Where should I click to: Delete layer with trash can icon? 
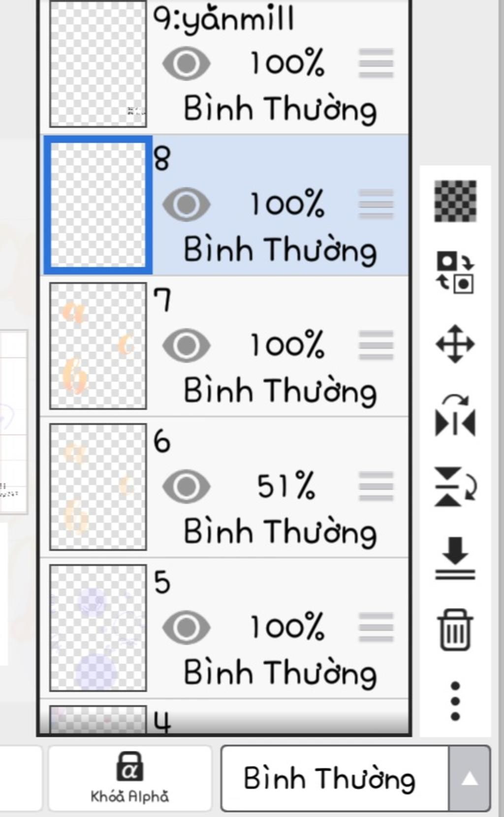pos(455,629)
